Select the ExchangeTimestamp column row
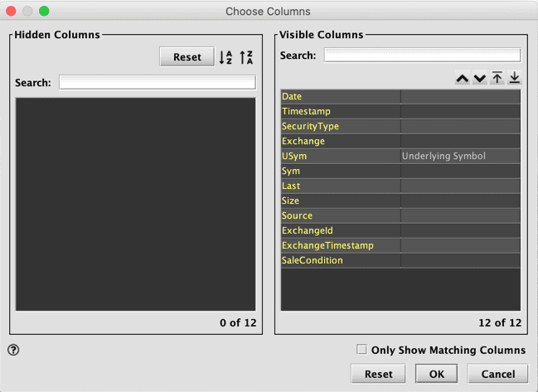 [x=340, y=246]
